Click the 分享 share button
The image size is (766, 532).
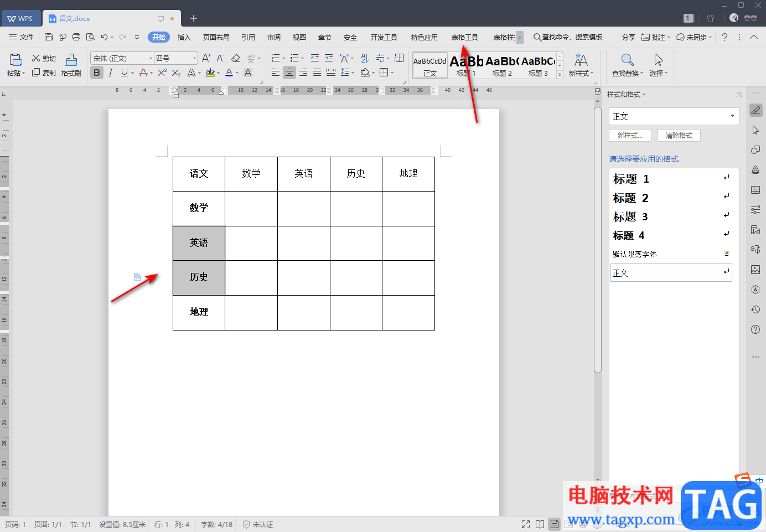pyautogui.click(x=628, y=37)
